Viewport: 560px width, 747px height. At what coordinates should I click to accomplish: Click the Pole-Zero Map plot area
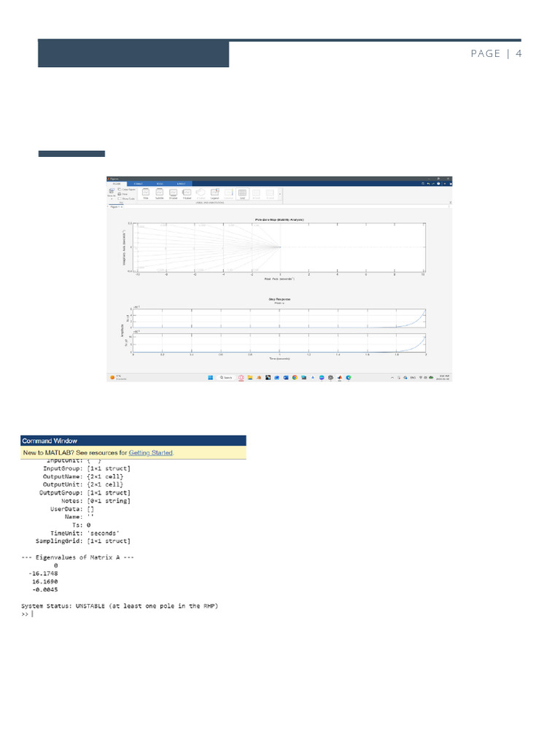pos(280,247)
